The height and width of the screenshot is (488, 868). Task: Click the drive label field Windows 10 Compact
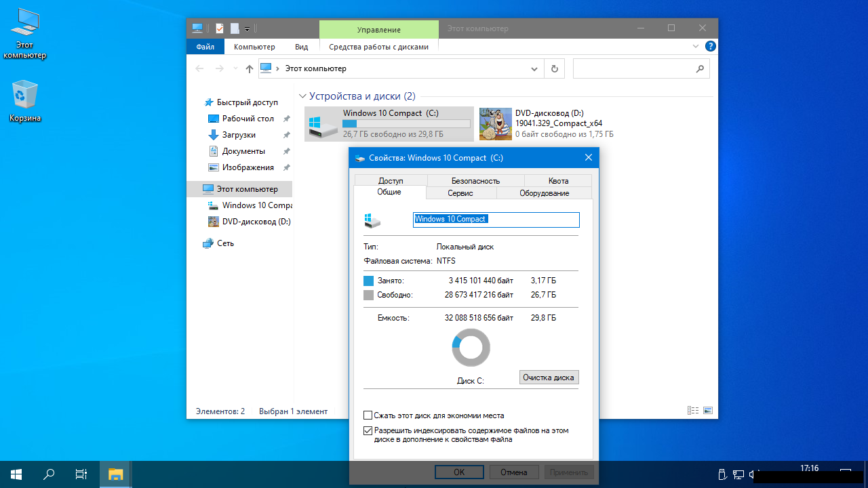pyautogui.click(x=496, y=220)
